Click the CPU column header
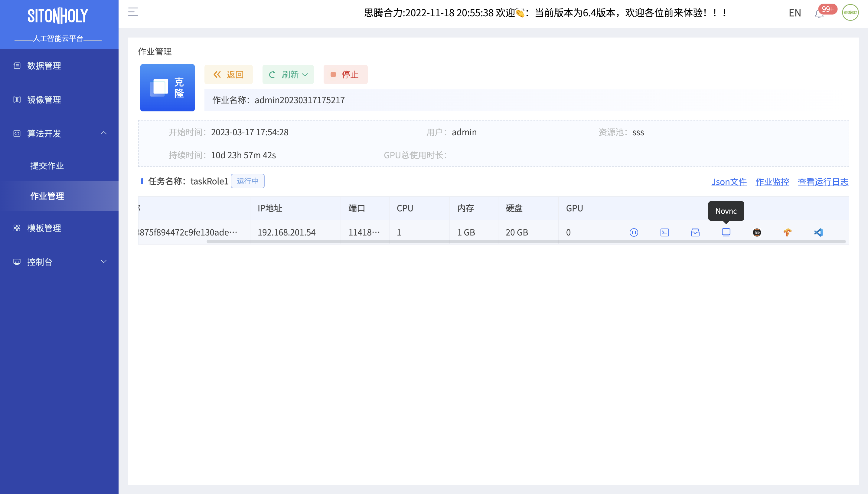The image size is (868, 494). 419,208
